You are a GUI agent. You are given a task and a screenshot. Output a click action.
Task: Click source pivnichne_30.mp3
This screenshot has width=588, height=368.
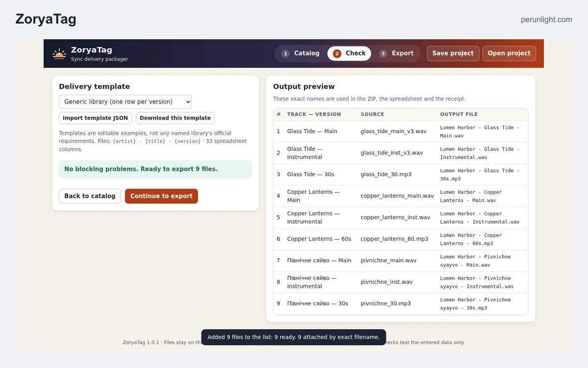tap(386, 304)
